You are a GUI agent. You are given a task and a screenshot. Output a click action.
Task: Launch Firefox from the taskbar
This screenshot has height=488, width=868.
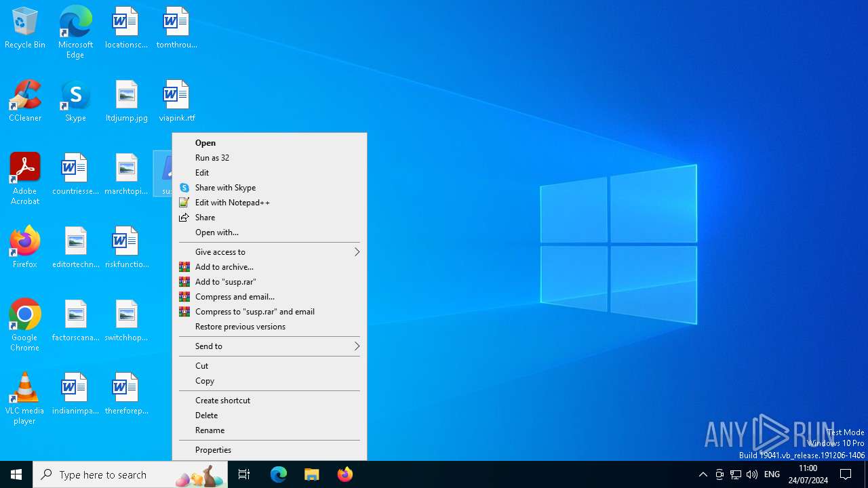(x=345, y=474)
